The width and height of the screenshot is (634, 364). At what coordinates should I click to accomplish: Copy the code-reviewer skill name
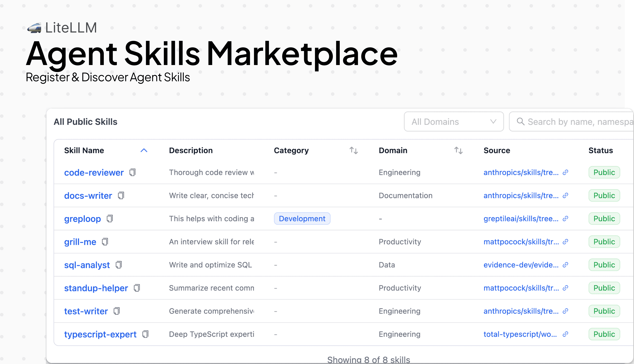(x=132, y=172)
